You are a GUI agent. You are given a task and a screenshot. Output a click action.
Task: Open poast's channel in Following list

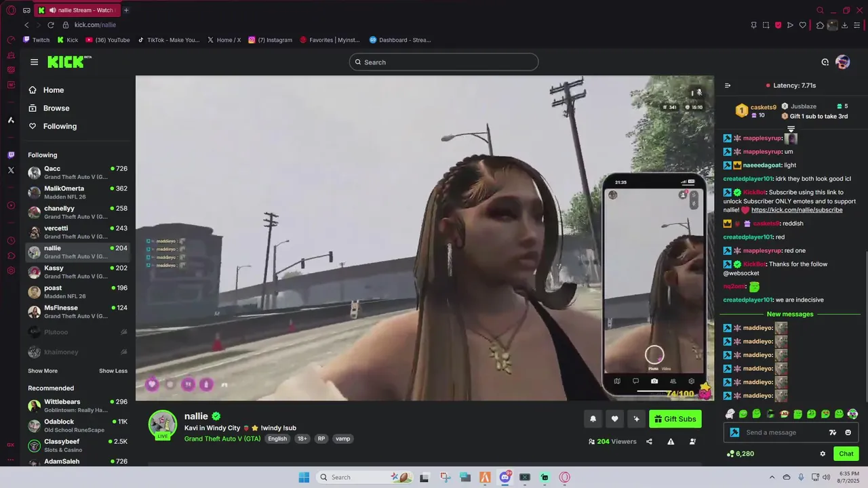point(77,291)
